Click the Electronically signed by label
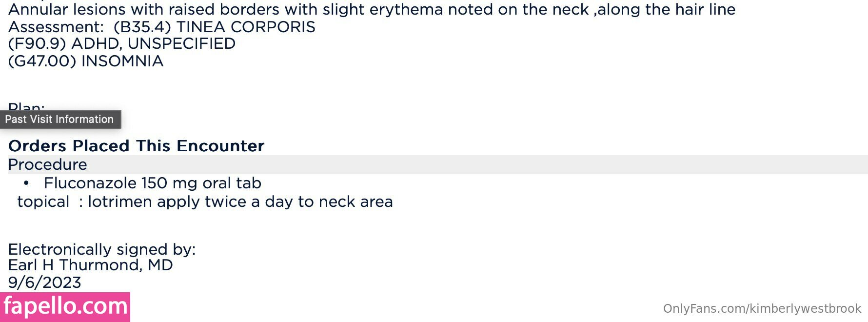 (101, 249)
